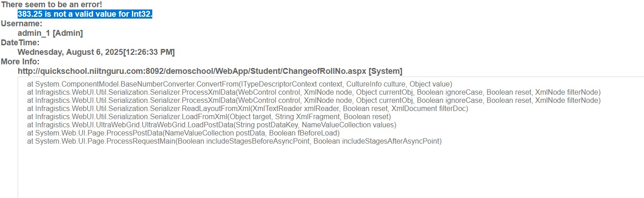Click the BaseNumberConverter.ConvertFrom stack trace line
Viewport: 644px width, 198px height.
[x=239, y=84]
